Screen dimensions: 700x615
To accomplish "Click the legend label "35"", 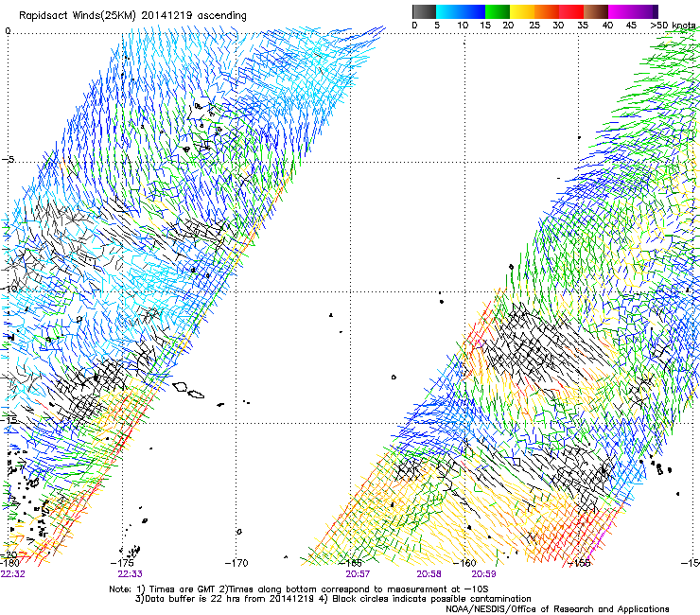I will click(583, 26).
